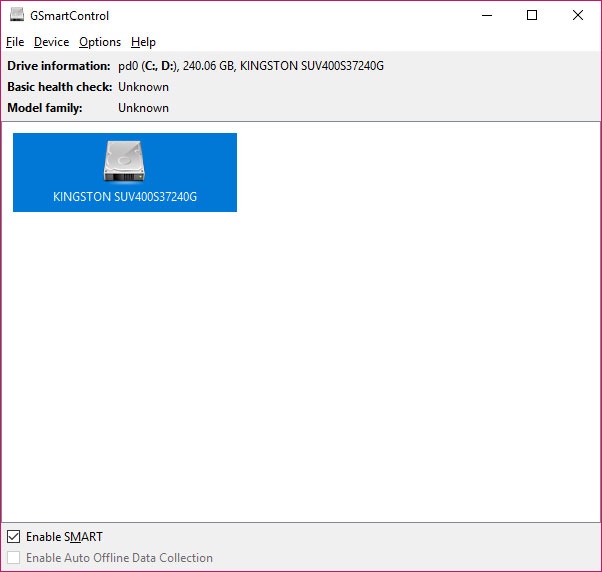Close the GSmartControl window

point(577,15)
